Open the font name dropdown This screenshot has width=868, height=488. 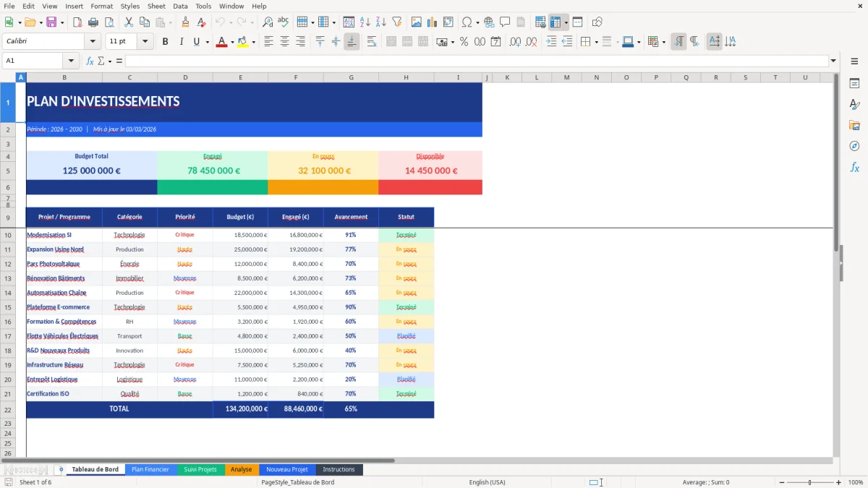click(92, 41)
